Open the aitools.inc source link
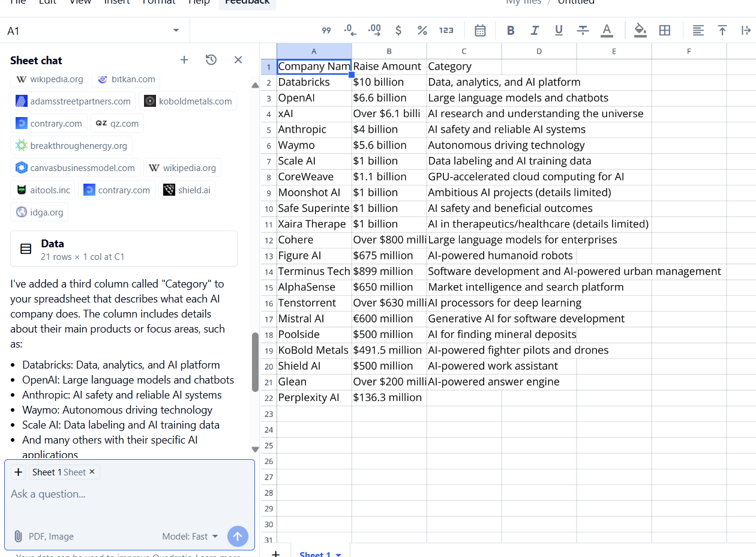 [43, 190]
